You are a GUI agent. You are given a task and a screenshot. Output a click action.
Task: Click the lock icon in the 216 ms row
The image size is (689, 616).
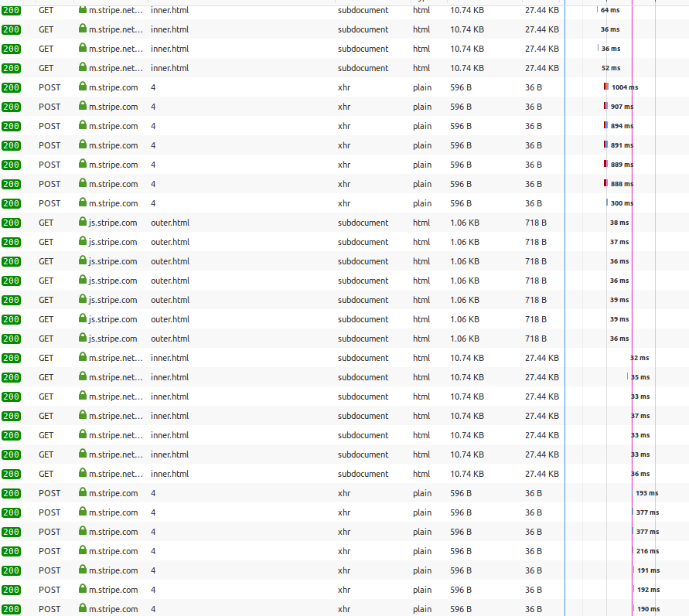83,550
